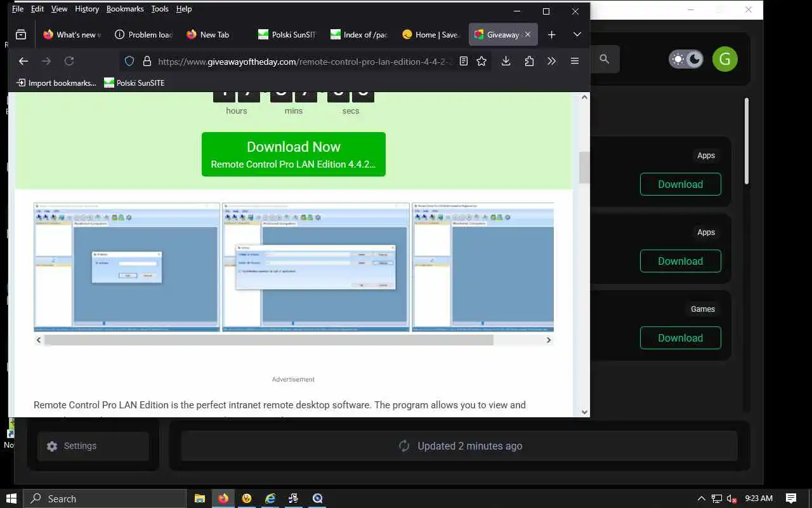This screenshot has width=812, height=508.
Task: Open the Bookmarks menu
Action: 125,9
